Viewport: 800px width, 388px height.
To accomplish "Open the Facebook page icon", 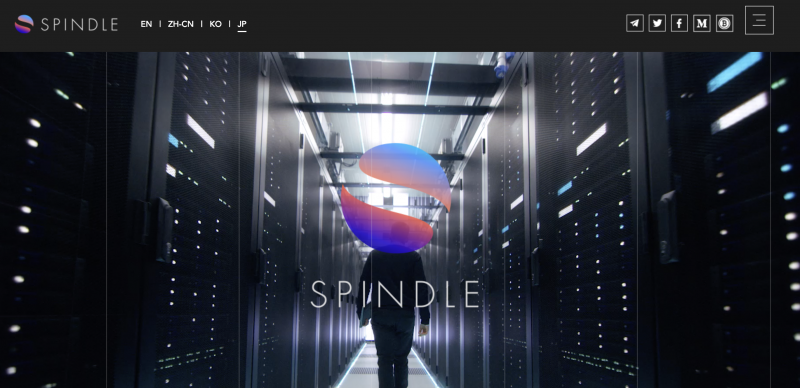I will point(679,23).
